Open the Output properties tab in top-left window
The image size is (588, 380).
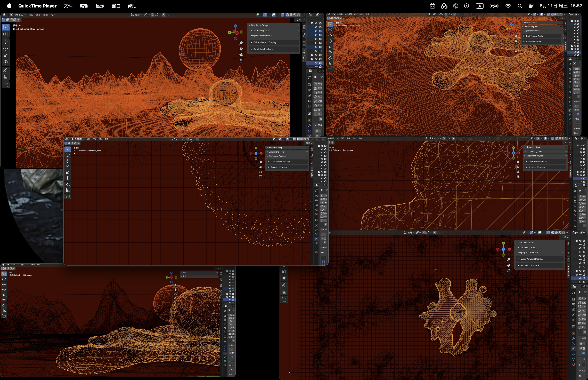[309, 90]
